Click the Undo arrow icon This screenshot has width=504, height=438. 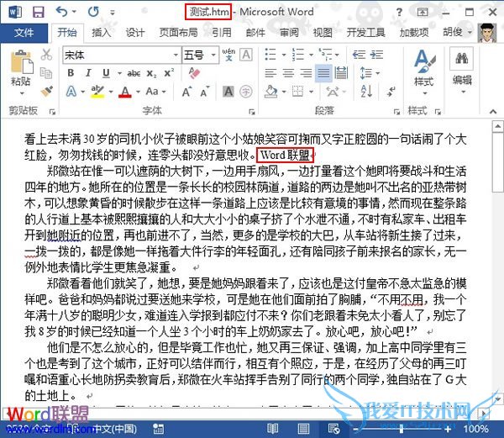click(61, 12)
